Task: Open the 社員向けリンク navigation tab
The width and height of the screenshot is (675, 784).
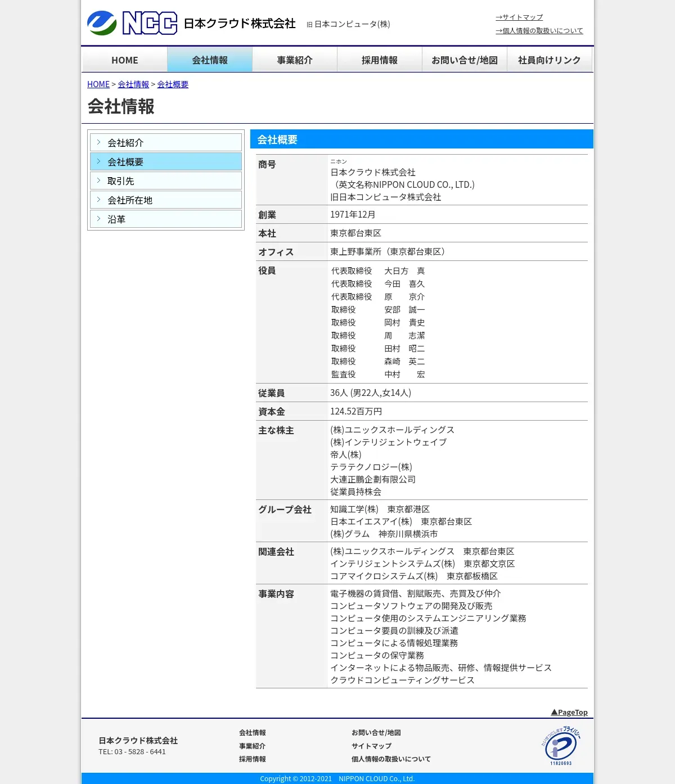Action: (x=550, y=60)
